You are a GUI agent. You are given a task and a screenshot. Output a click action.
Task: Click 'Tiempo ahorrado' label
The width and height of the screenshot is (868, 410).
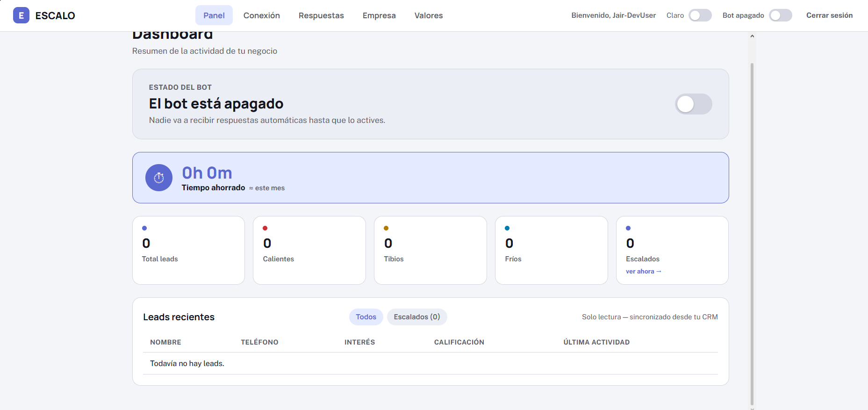213,187
